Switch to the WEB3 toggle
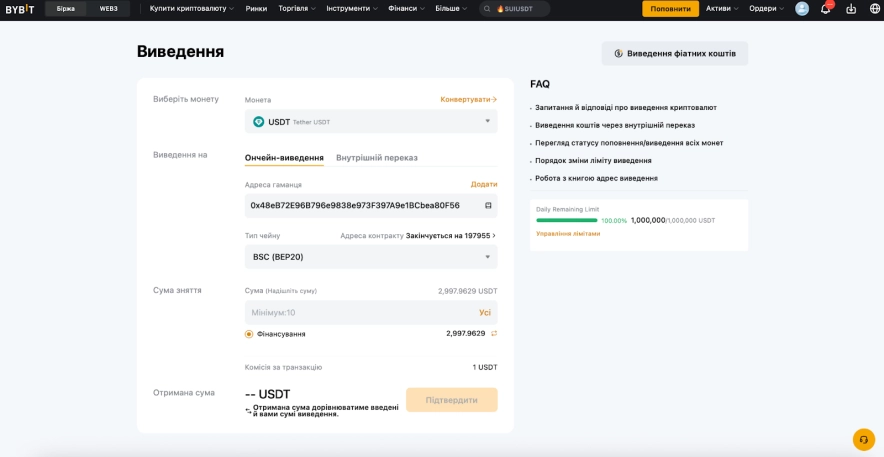The height and width of the screenshot is (457, 884). (108, 9)
